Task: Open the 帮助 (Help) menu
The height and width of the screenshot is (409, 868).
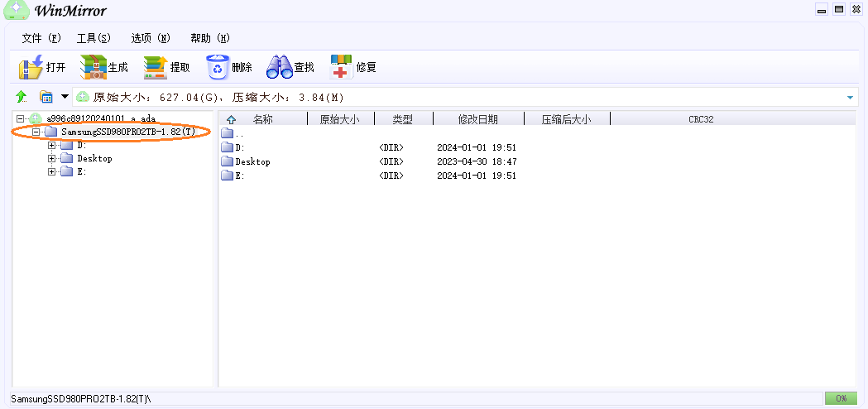Action: (x=209, y=38)
